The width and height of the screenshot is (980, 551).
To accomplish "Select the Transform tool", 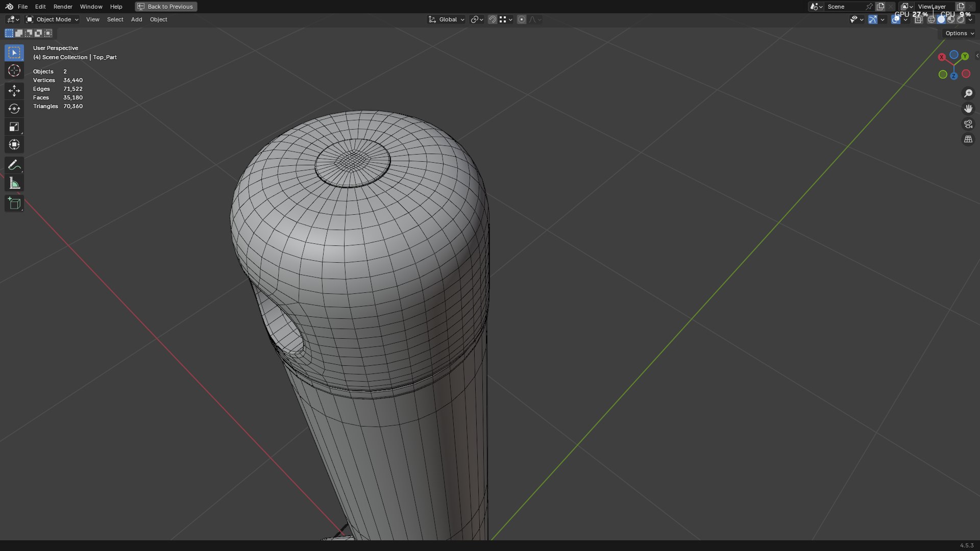I will click(x=14, y=144).
